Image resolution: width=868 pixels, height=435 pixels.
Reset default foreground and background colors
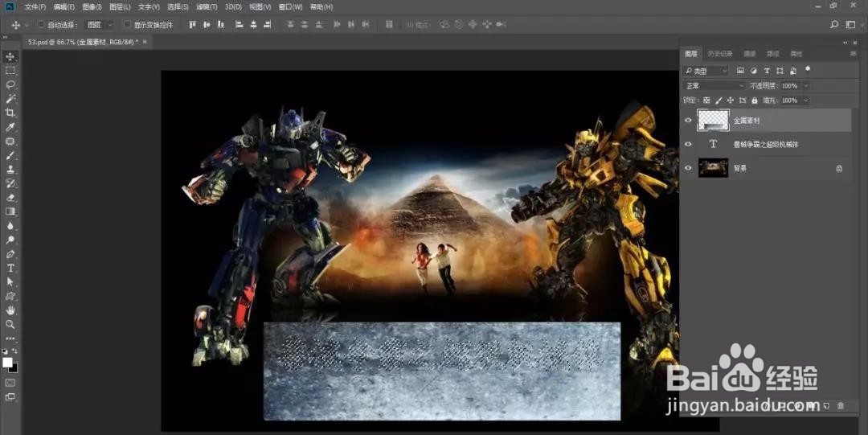[x=5, y=351]
